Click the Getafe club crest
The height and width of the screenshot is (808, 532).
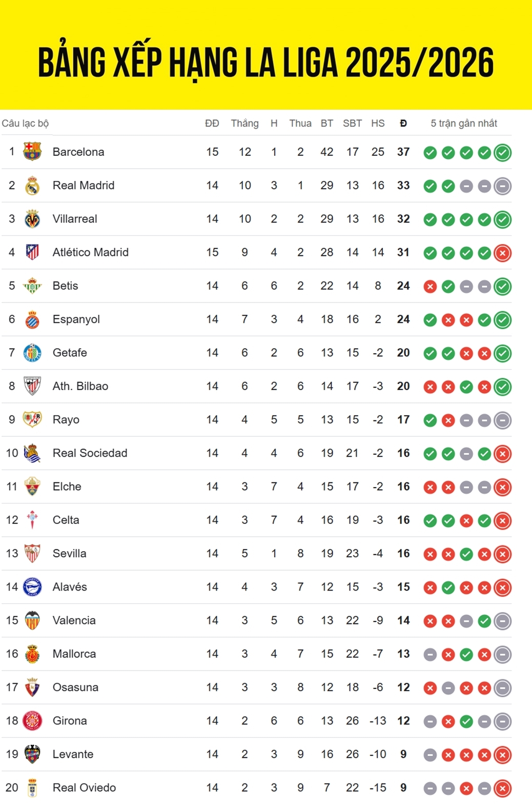coord(32,353)
